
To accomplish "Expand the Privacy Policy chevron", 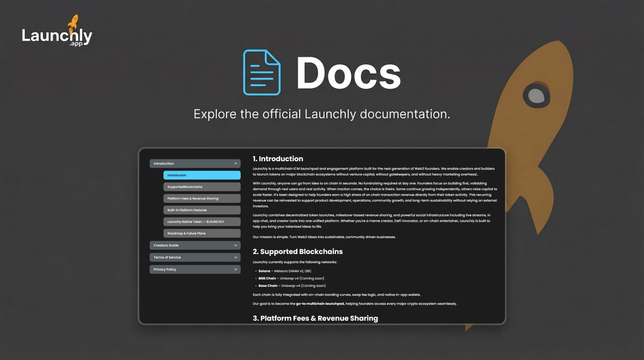I will pos(236,269).
